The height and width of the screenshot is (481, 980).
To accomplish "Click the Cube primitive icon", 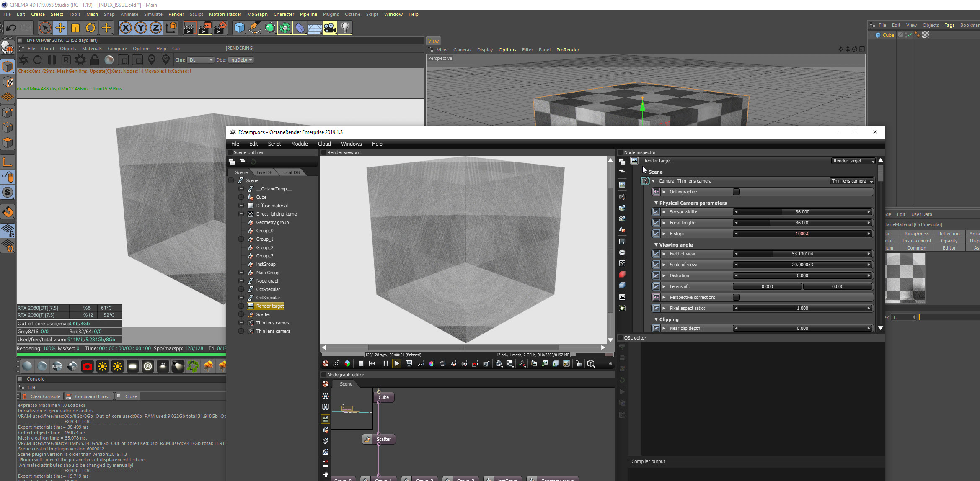I will [239, 28].
